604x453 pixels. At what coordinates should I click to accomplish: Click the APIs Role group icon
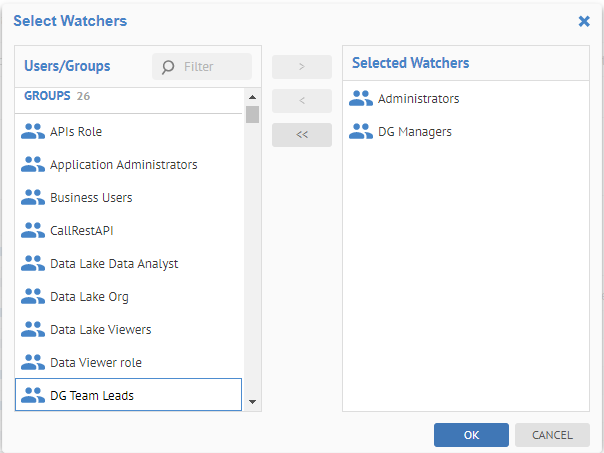(x=33, y=132)
